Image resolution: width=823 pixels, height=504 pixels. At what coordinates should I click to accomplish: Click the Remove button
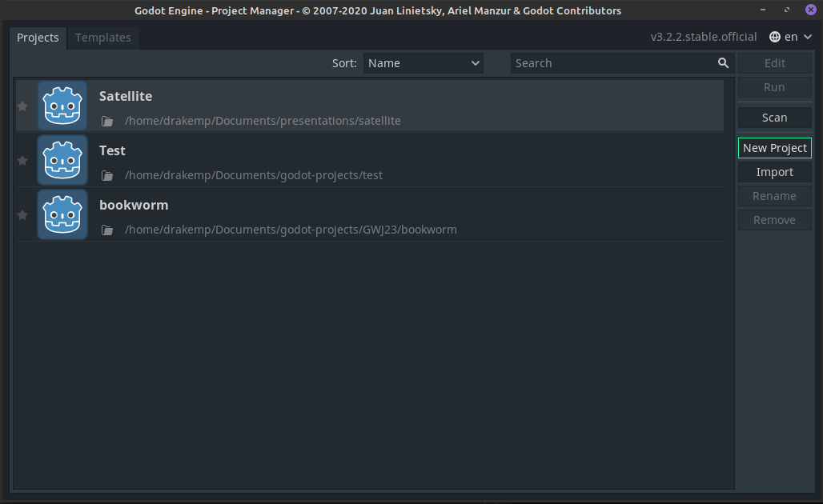click(x=775, y=220)
